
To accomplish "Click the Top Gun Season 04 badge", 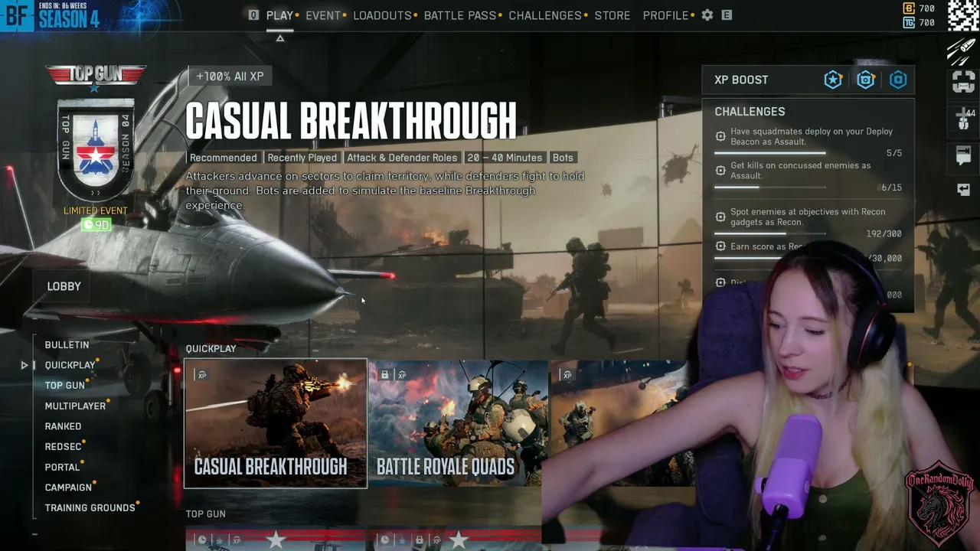I will tap(96, 150).
